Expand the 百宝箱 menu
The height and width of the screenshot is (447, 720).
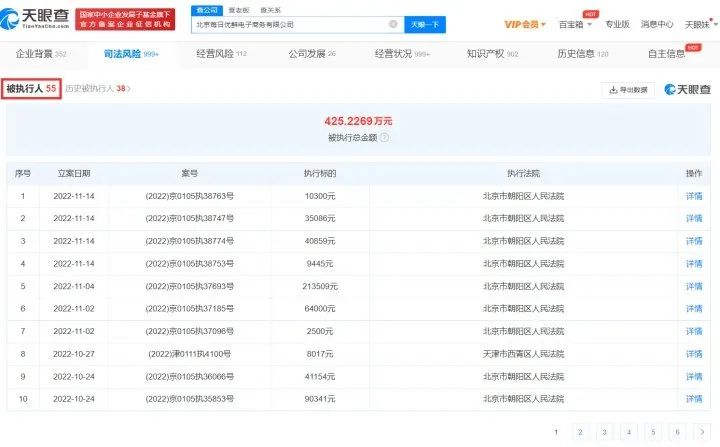click(x=574, y=24)
